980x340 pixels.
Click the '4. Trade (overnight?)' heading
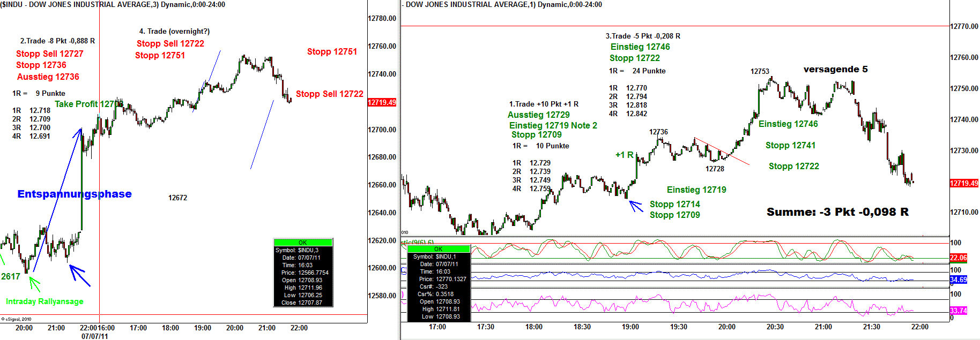click(x=174, y=32)
